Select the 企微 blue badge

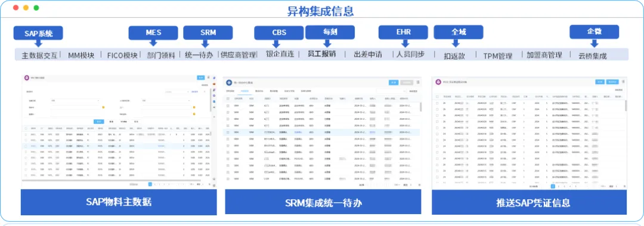coord(594,32)
